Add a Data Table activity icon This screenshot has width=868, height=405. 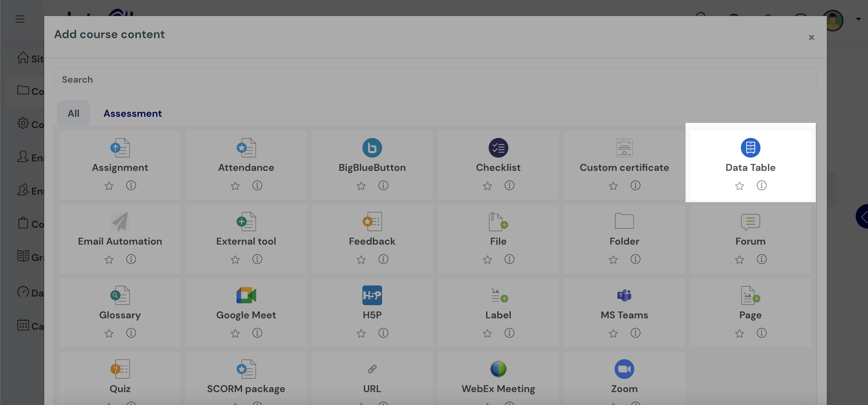(750, 148)
